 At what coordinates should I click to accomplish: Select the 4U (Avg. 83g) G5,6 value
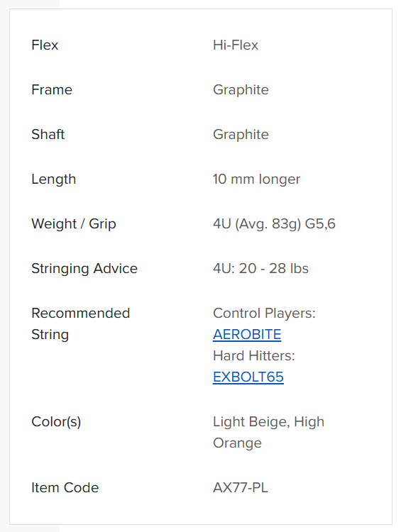pyautogui.click(x=274, y=224)
